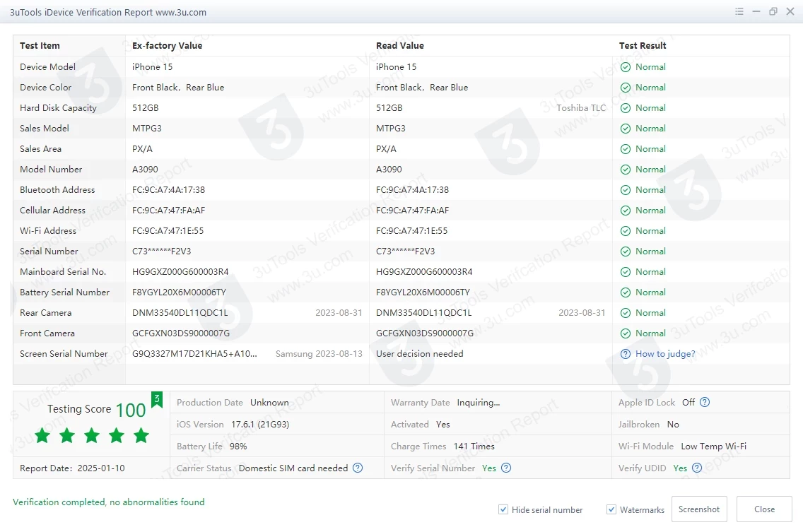The image size is (803, 532).
Task: Close the window using the title bar X
Action: [790, 11]
